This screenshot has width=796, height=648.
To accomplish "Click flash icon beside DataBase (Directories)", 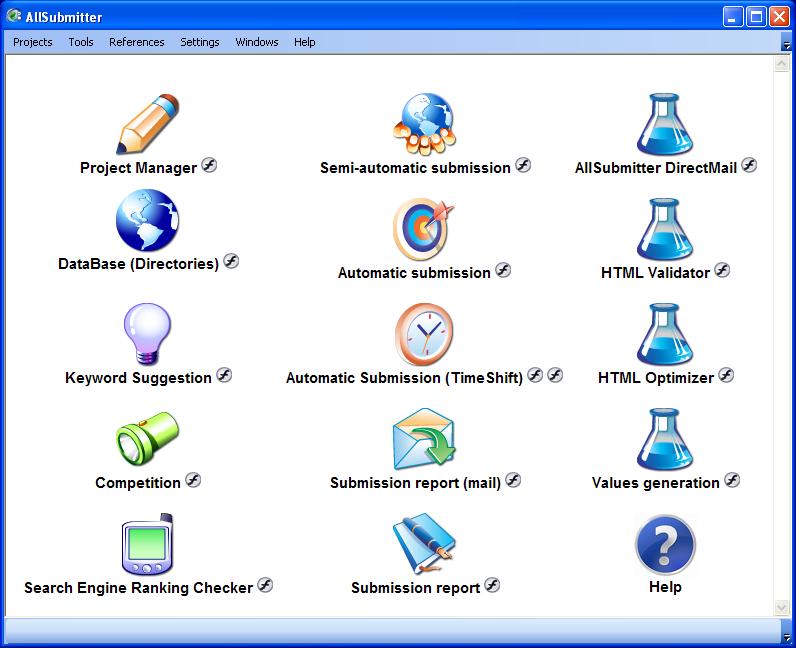I will [231, 261].
